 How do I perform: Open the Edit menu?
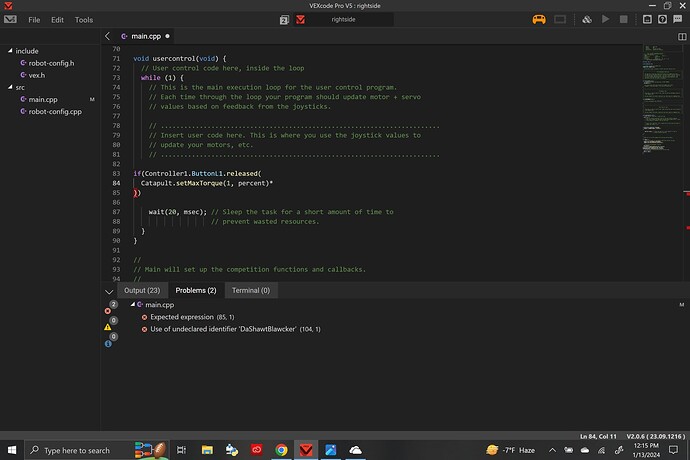[x=57, y=20]
